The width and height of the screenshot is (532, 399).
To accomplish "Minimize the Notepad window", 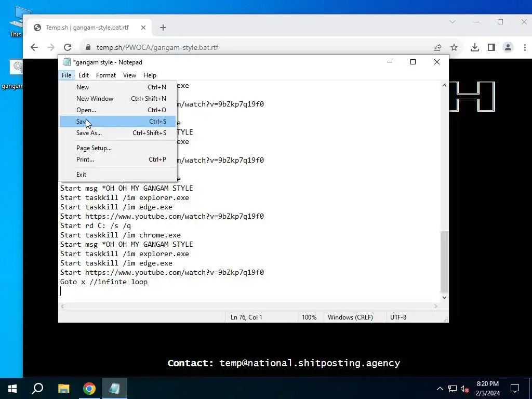I will pyautogui.click(x=390, y=62).
